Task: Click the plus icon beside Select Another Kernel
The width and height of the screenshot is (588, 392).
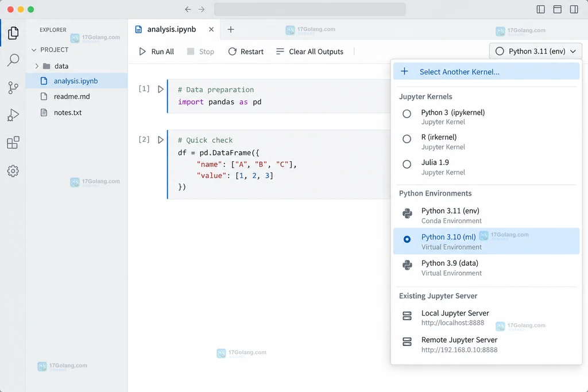Action: pyautogui.click(x=404, y=71)
